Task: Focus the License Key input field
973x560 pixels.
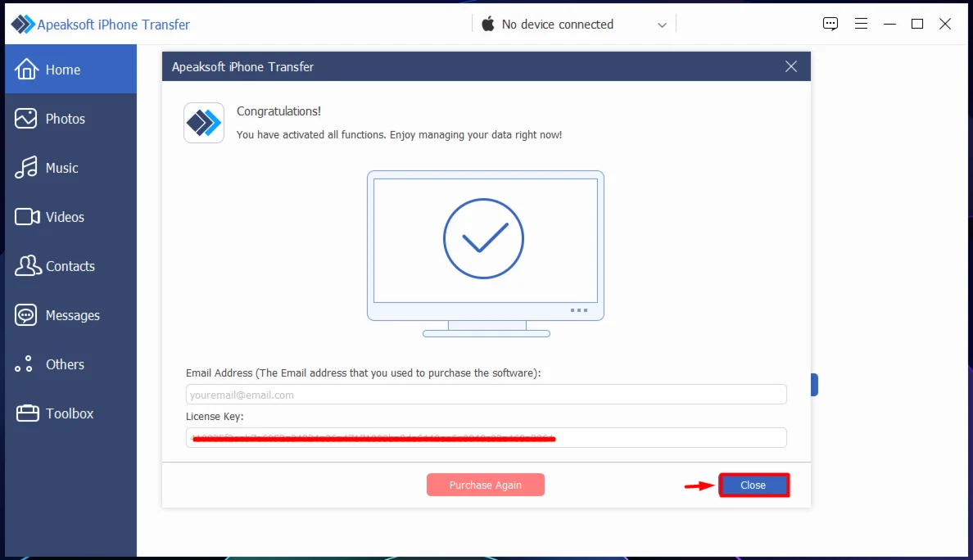Action: (486, 438)
